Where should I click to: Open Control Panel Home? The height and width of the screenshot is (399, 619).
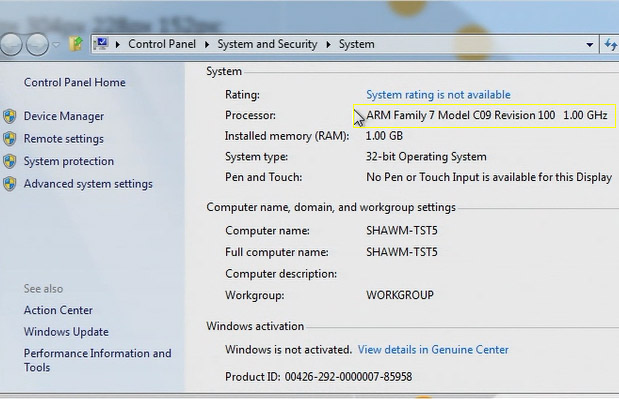(x=75, y=82)
